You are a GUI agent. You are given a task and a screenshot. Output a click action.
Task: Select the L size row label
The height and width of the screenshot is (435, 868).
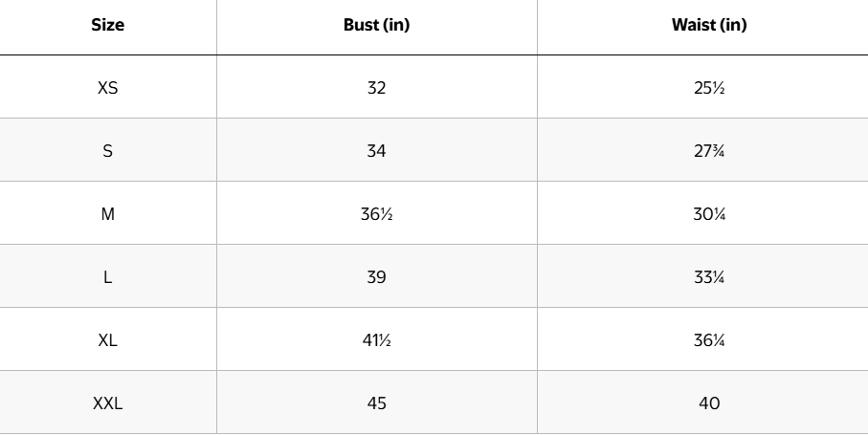pyautogui.click(x=108, y=276)
